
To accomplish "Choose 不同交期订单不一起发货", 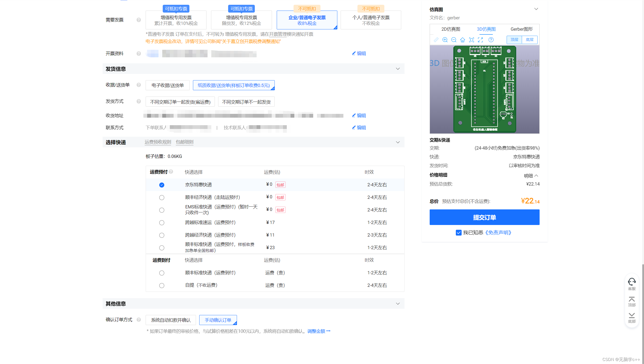I will (246, 102).
